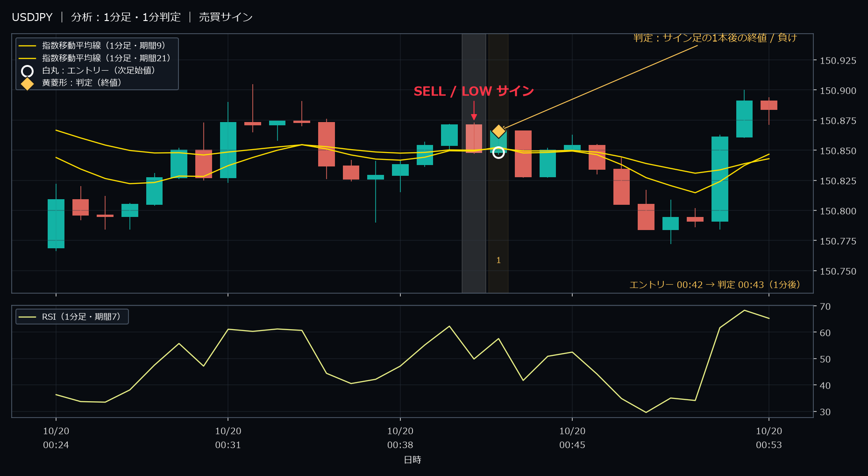This screenshot has width=868, height=476.
Task: Click the 10/20 00:31 time axis label
Action: pos(228,438)
